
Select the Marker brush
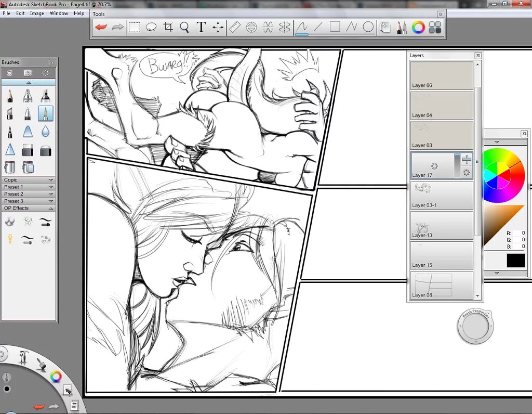pos(46,96)
